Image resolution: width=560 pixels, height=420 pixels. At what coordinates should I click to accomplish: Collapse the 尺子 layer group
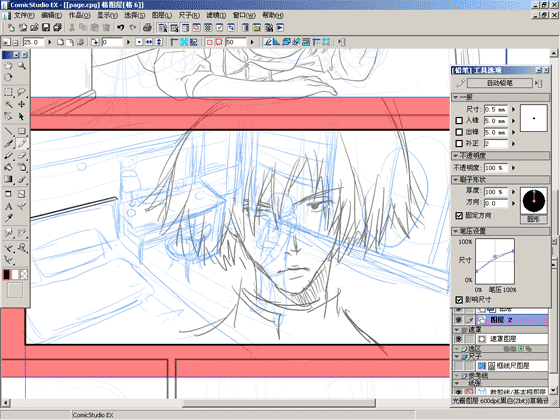(x=457, y=356)
